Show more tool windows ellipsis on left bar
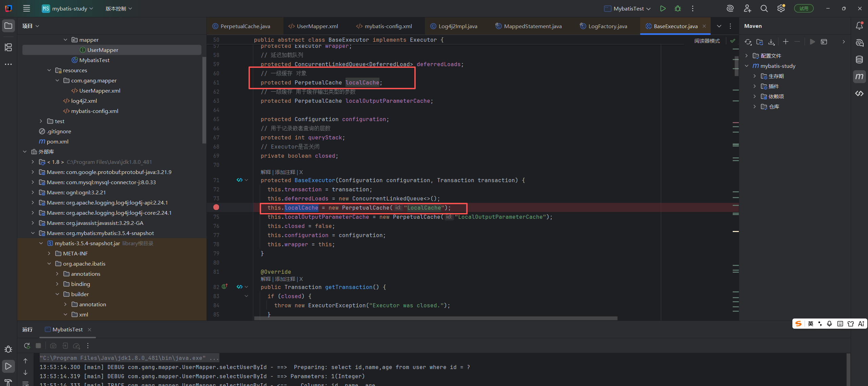This screenshot has width=868, height=386. coord(8,64)
